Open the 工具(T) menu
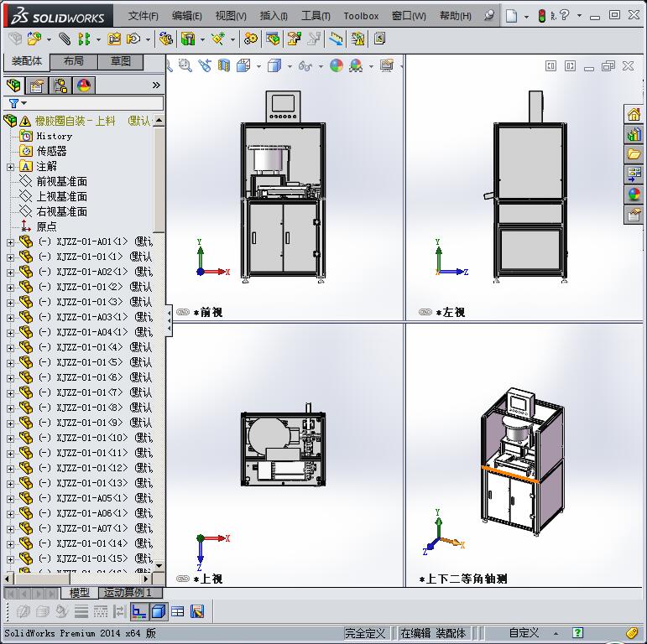The width and height of the screenshot is (647, 644). tap(316, 16)
